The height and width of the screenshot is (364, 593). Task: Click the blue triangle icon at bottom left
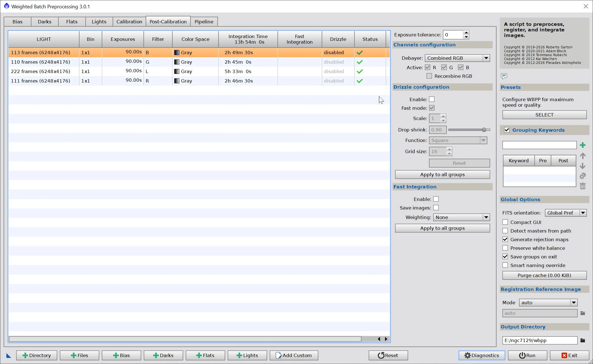point(9,355)
